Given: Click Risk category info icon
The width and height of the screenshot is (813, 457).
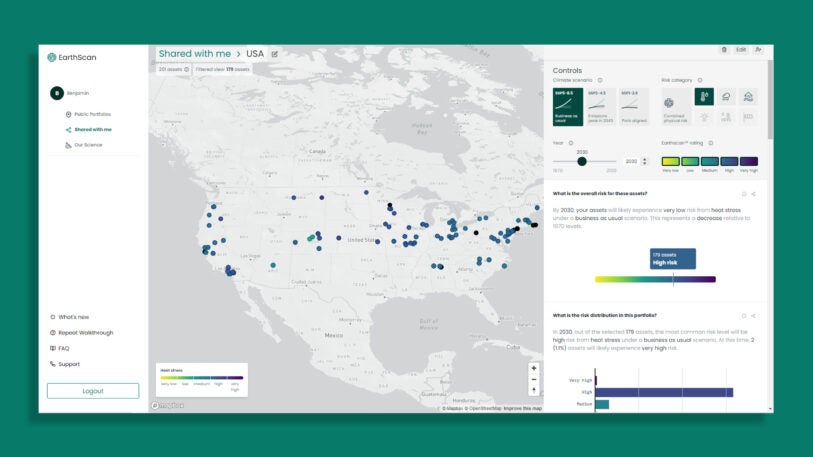Looking at the screenshot, I should pyautogui.click(x=700, y=80).
